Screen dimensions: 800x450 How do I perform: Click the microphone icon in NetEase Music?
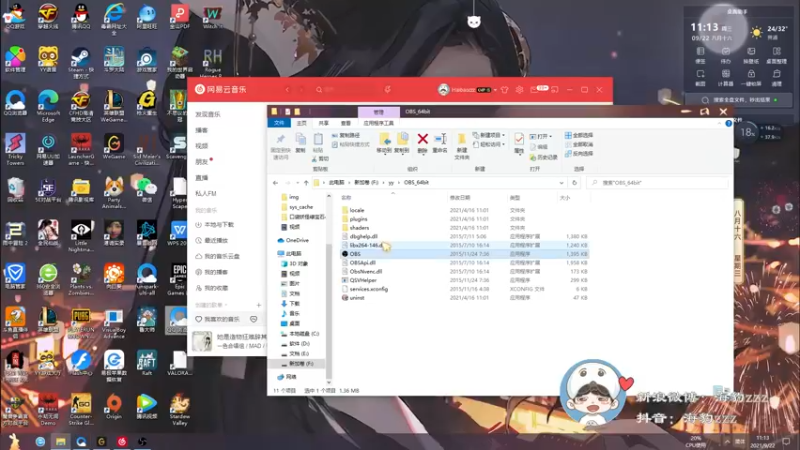point(388,90)
